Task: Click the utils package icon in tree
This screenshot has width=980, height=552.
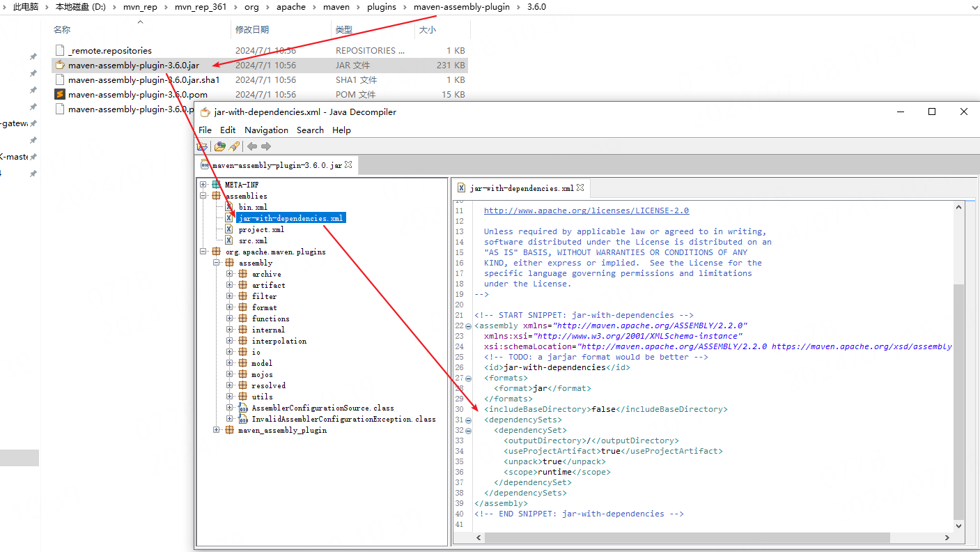Action: [x=243, y=397]
